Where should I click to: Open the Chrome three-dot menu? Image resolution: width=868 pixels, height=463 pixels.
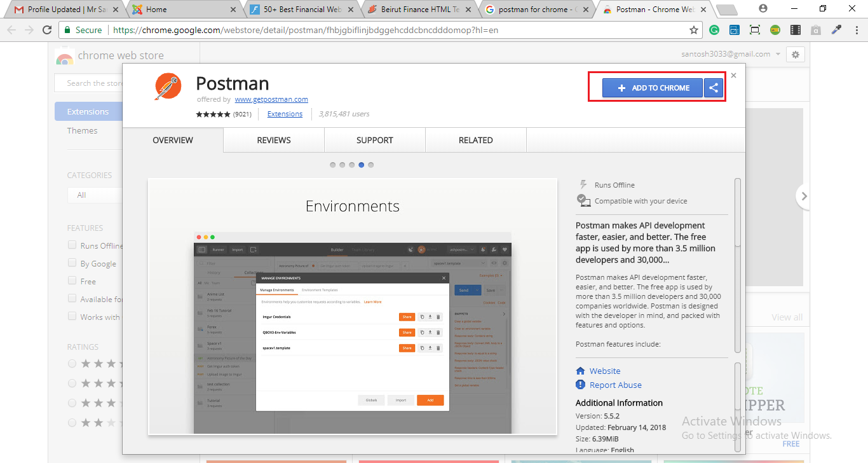tap(855, 30)
